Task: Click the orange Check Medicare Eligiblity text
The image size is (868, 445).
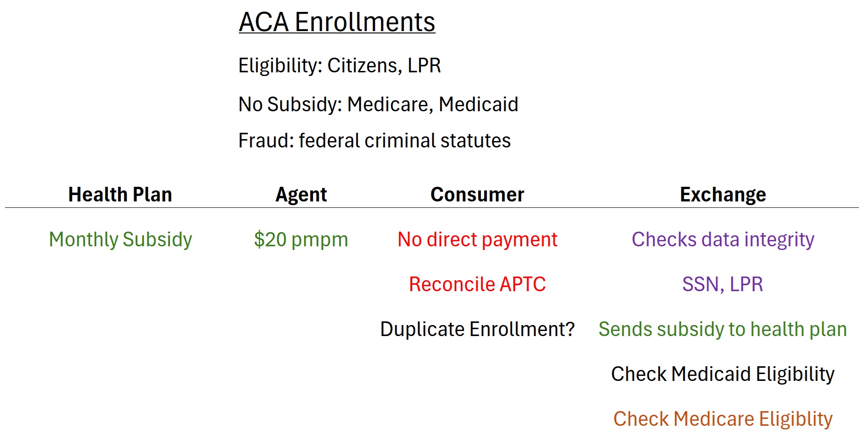Action: (x=722, y=419)
